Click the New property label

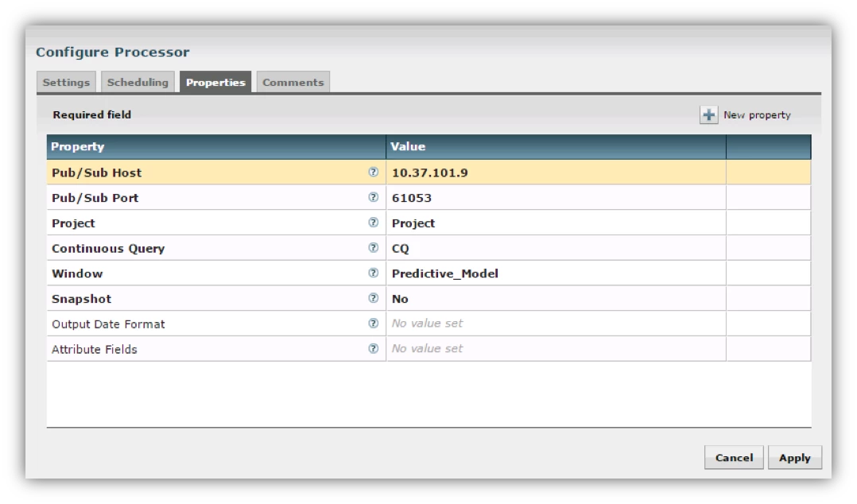tap(757, 114)
